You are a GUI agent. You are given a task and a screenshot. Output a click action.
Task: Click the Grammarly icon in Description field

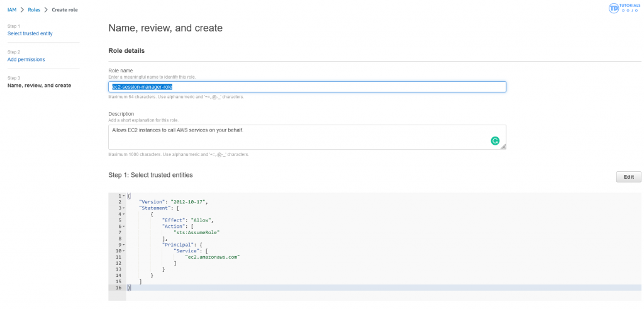pyautogui.click(x=495, y=141)
